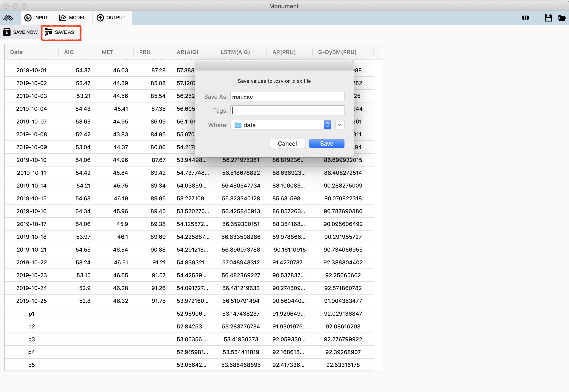Click PRU value 91.75
The width and height of the screenshot is (569, 392).
pos(159,301)
